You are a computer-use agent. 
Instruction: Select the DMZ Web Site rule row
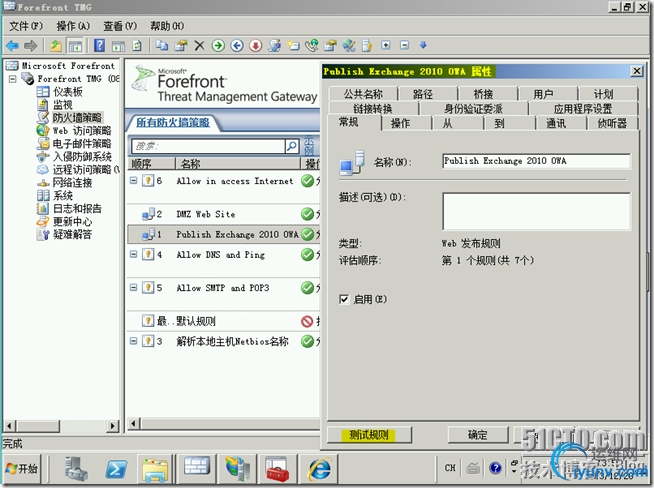pyautogui.click(x=224, y=214)
